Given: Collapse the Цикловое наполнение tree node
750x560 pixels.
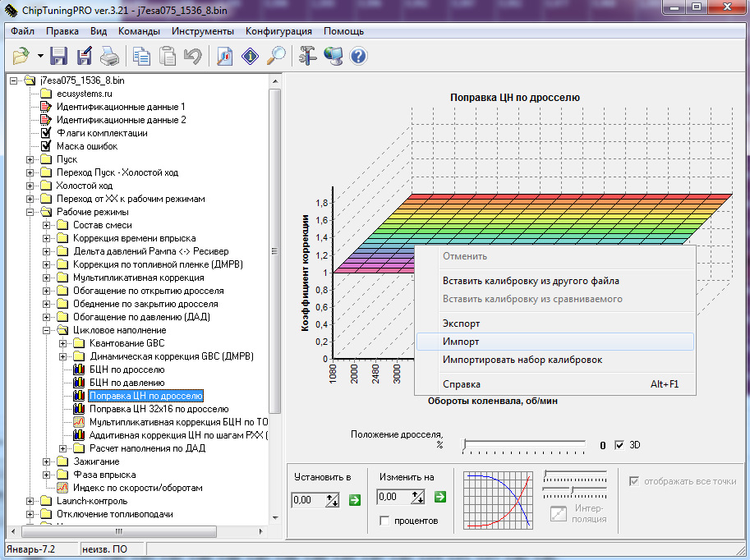Looking at the screenshot, I should pos(47,330).
